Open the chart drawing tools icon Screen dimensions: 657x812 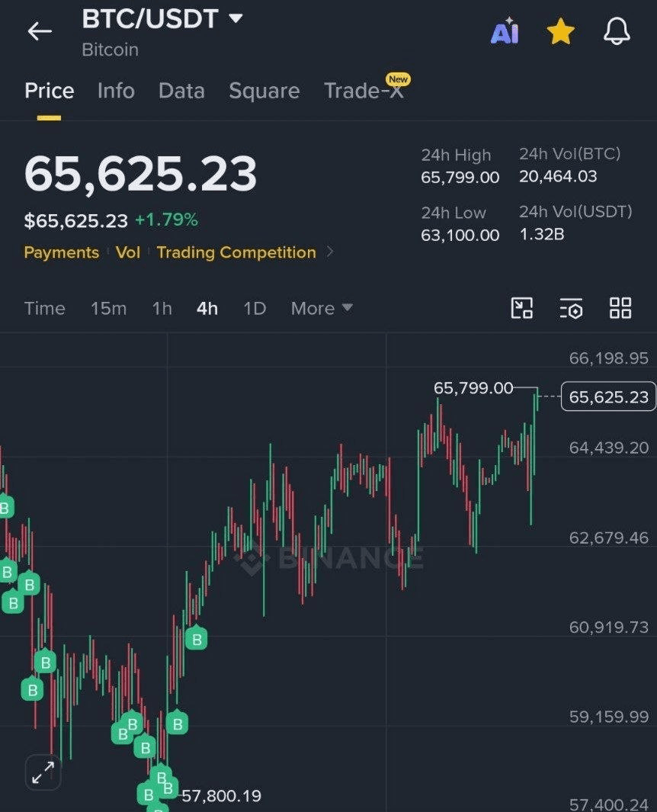(522, 308)
